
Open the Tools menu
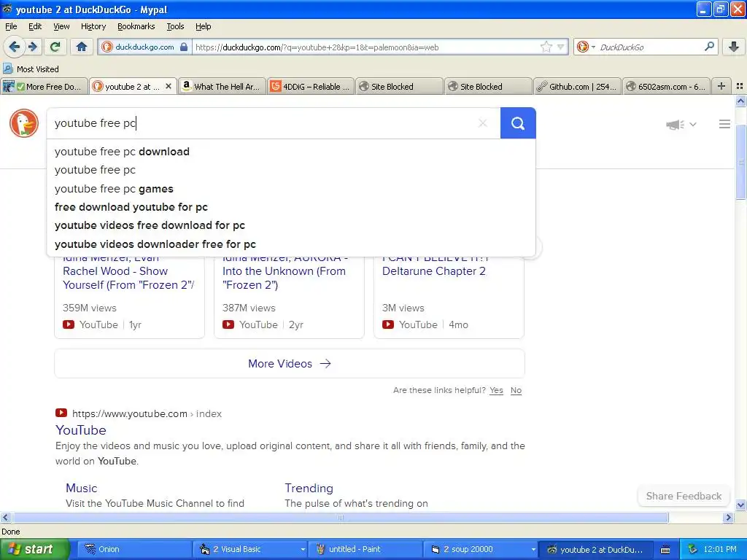[175, 26]
